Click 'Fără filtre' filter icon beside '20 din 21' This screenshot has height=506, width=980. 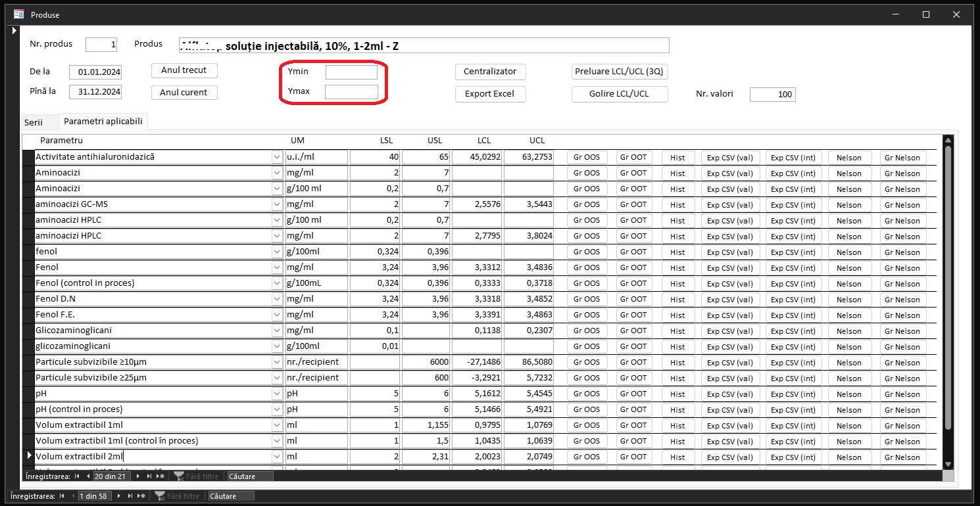coord(179,476)
